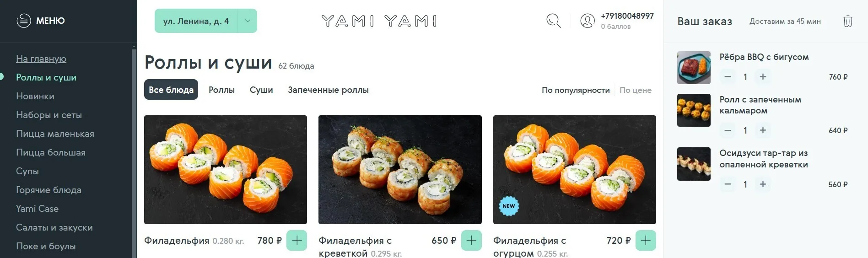Empty the cart with trash icon
The image size is (868, 258).
coord(847,21)
